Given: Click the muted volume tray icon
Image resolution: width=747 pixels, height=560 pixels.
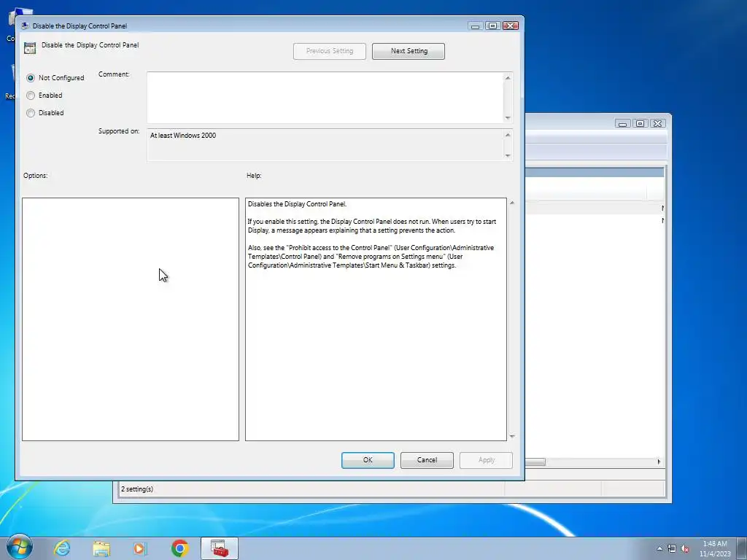Looking at the screenshot, I should coord(685,548).
